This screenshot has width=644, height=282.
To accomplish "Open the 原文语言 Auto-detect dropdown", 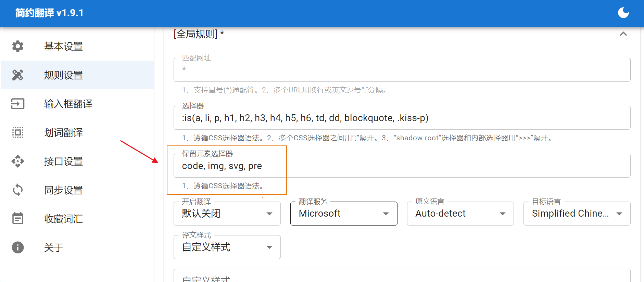I will pyautogui.click(x=460, y=214).
